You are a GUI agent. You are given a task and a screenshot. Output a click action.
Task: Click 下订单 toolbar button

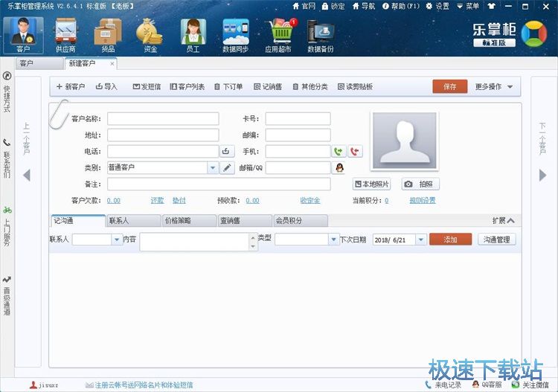pos(228,86)
